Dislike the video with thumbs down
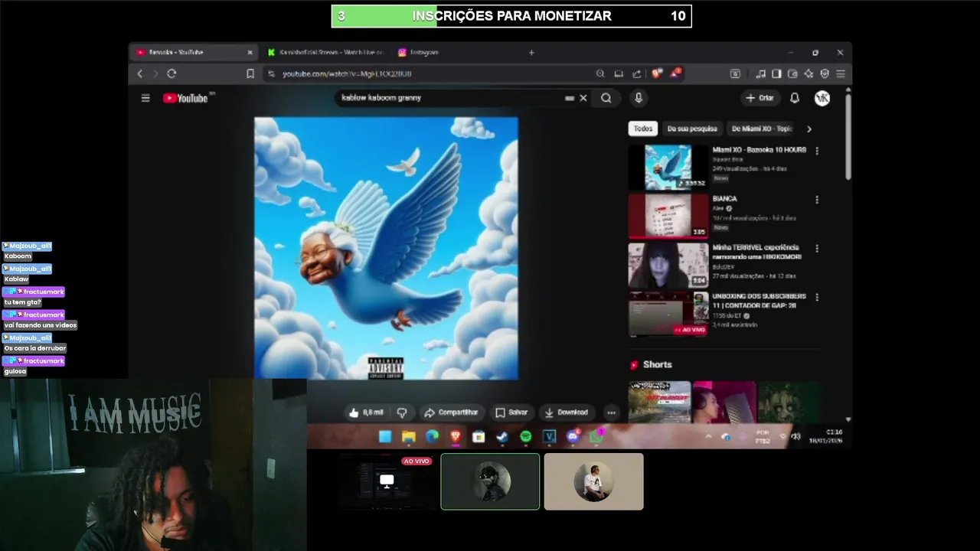 pyautogui.click(x=402, y=412)
